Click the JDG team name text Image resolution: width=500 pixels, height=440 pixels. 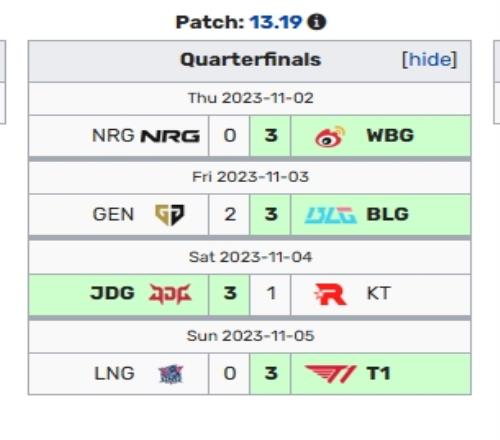pos(112,293)
